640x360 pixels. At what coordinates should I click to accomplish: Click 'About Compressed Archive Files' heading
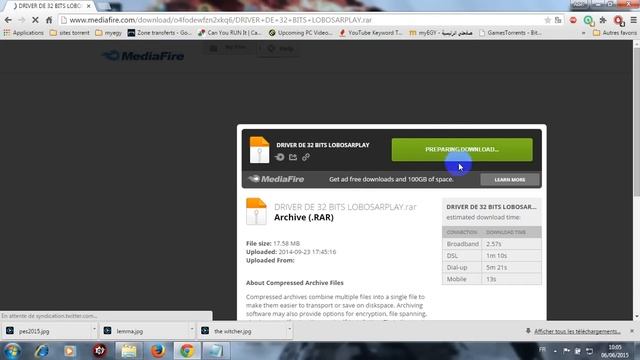coord(295,282)
